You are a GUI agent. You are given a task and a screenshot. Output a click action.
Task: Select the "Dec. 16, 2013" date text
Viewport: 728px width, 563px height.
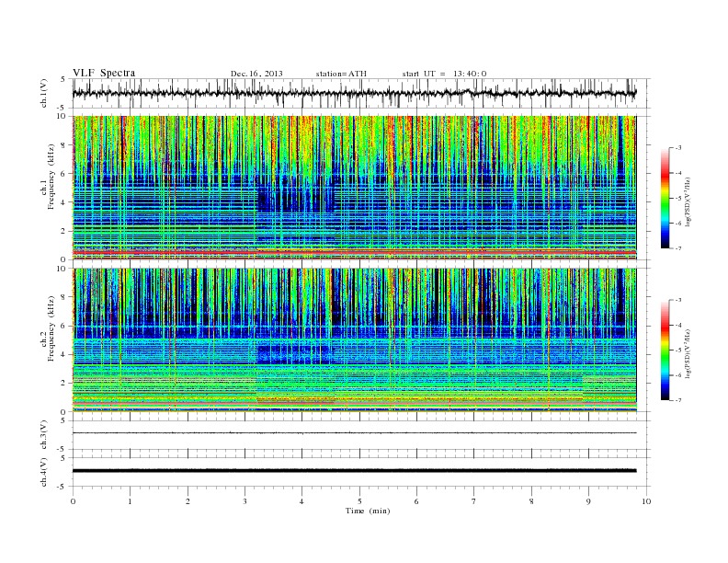(x=256, y=74)
